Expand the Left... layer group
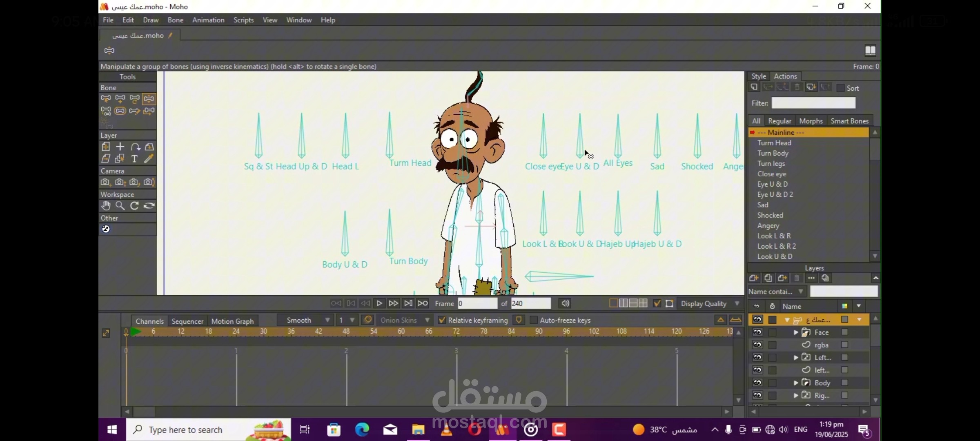This screenshot has height=441, width=980. pyautogui.click(x=796, y=357)
